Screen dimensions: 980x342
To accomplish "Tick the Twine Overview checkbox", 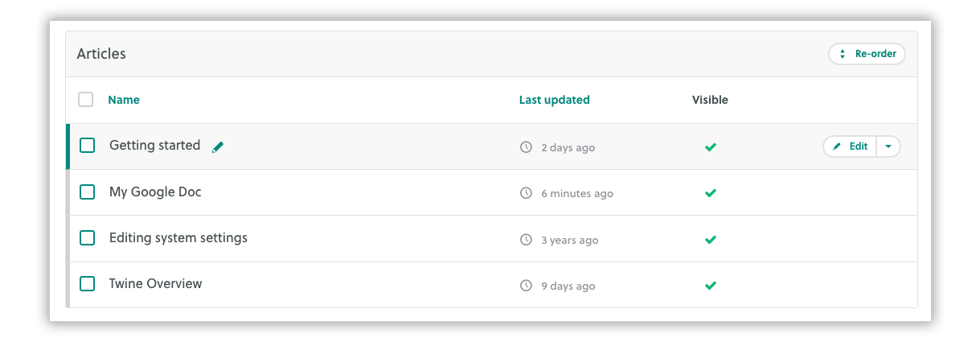I will coord(88,284).
